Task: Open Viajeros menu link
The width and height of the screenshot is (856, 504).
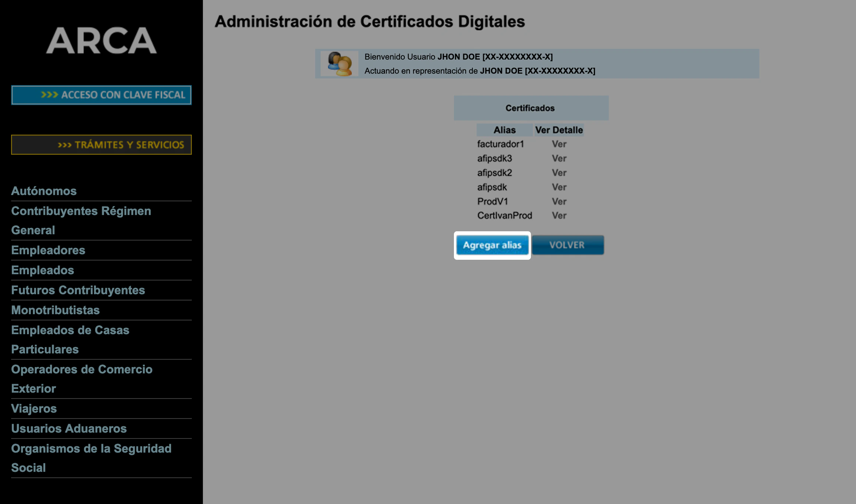Action: click(34, 409)
